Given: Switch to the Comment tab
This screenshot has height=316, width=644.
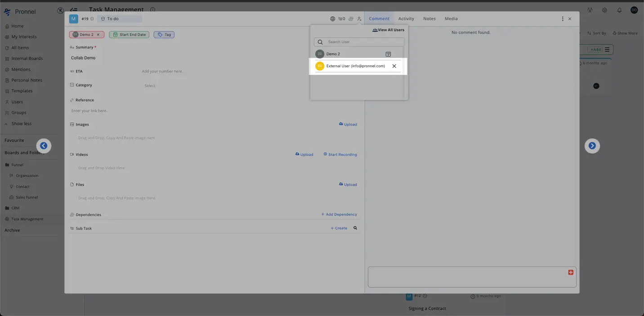Looking at the screenshot, I should click(379, 19).
